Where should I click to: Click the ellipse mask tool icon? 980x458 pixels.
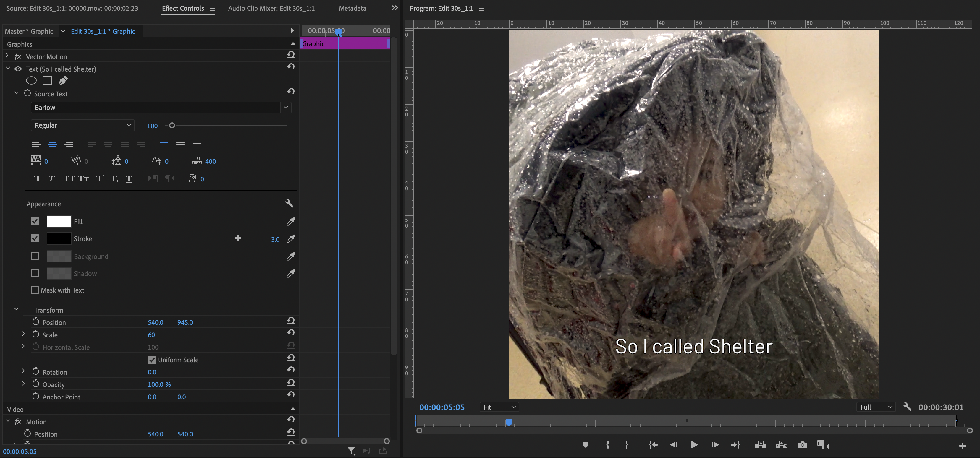pyautogui.click(x=31, y=81)
